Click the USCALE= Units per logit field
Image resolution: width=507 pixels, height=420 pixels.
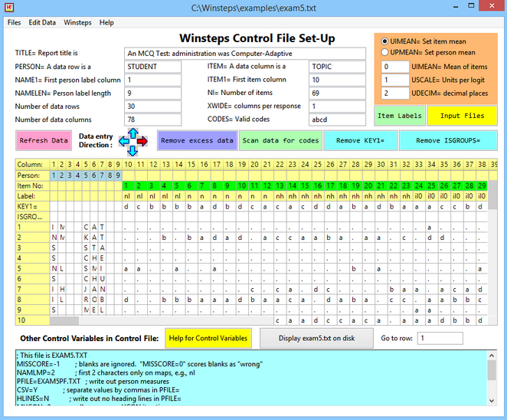point(394,80)
